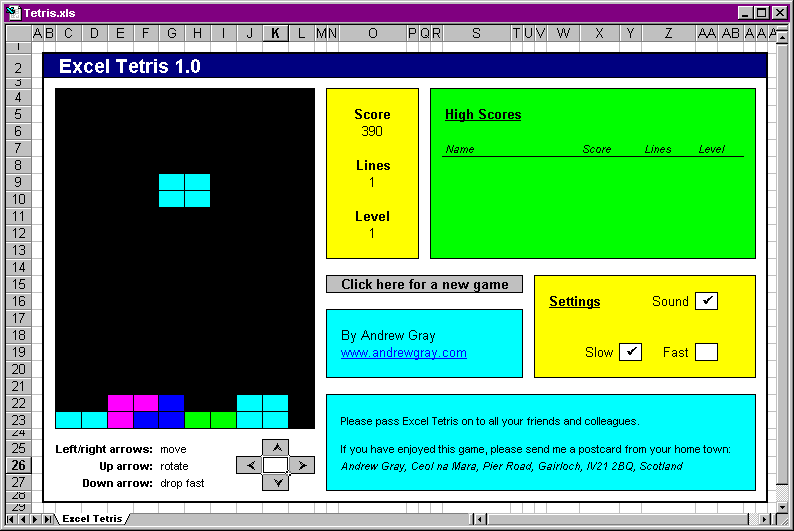Image resolution: width=794 pixels, height=531 pixels.
Task: Click here for a new game button
Action: 424,284
